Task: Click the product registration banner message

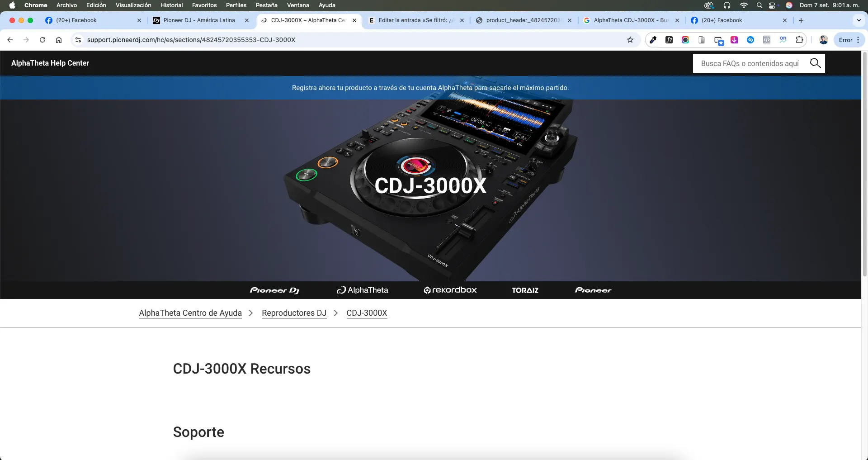Action: [430, 88]
